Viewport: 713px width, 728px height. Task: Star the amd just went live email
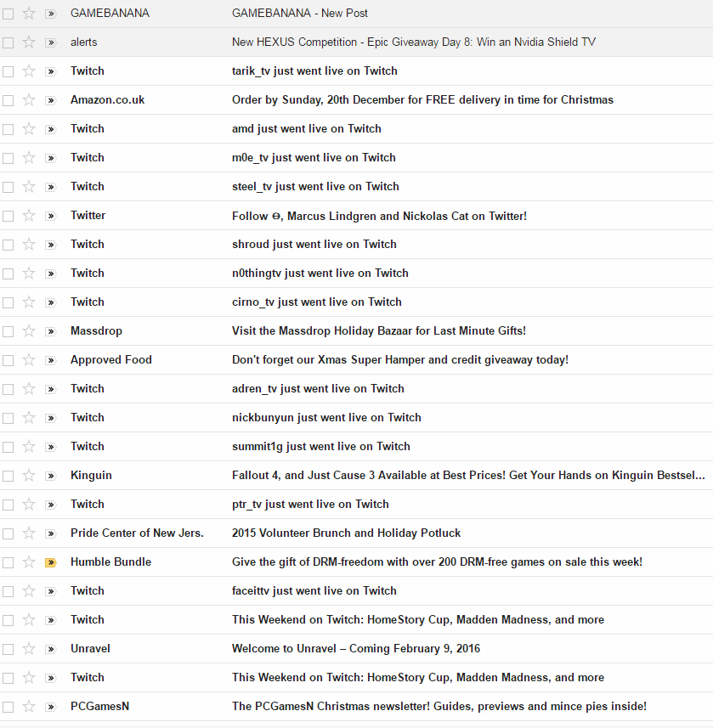(x=29, y=128)
